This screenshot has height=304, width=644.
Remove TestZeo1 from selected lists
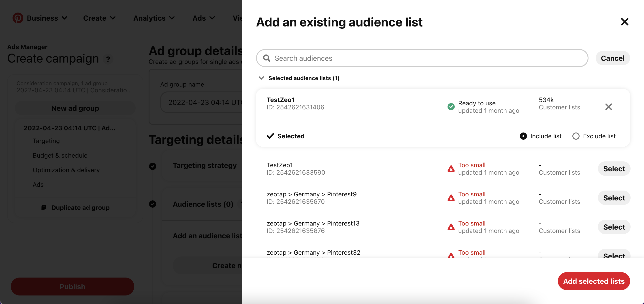(x=608, y=107)
